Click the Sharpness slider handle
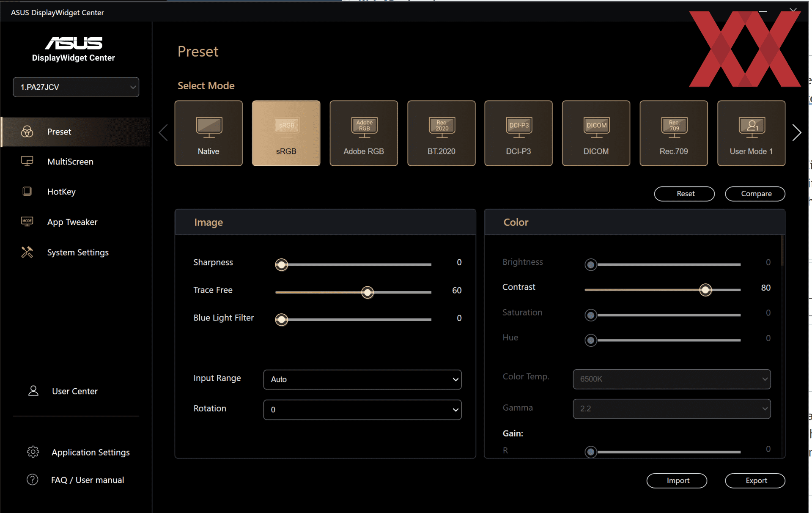812x513 pixels. coord(281,265)
